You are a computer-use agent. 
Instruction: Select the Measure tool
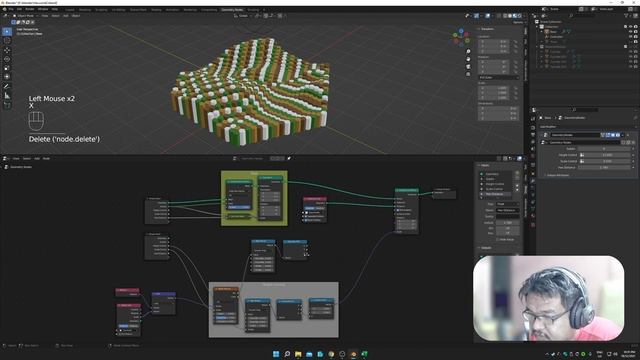click(7, 96)
